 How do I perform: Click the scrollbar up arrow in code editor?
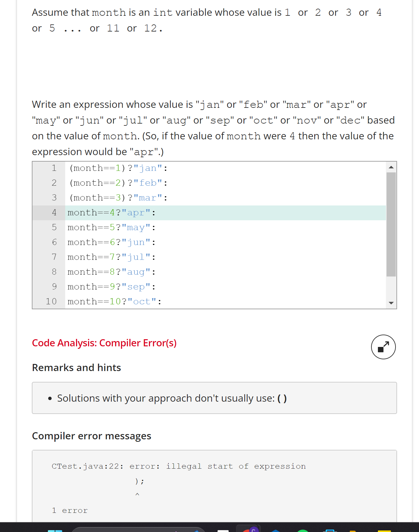tap(391, 167)
